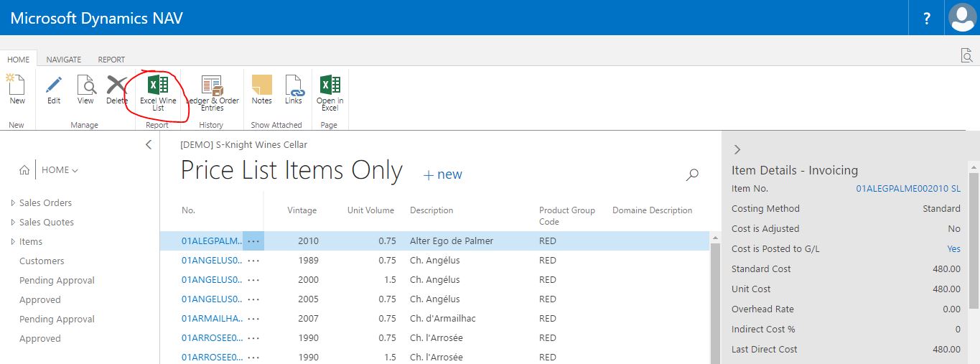Screen dimensions: 980x364
Task: Open the Links attached icon
Action: pyautogui.click(x=294, y=85)
